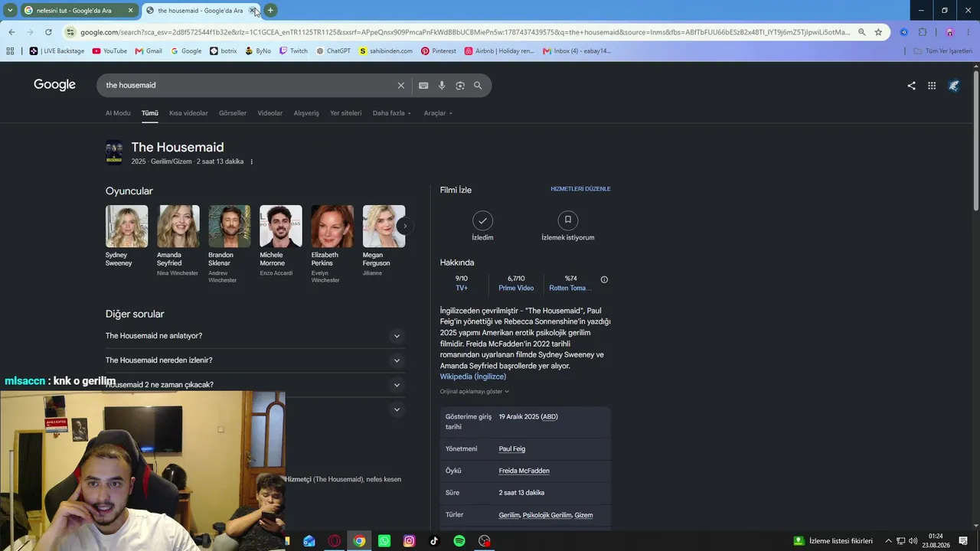Add the film to İzlemek istiyorum watchlist

click(x=568, y=227)
